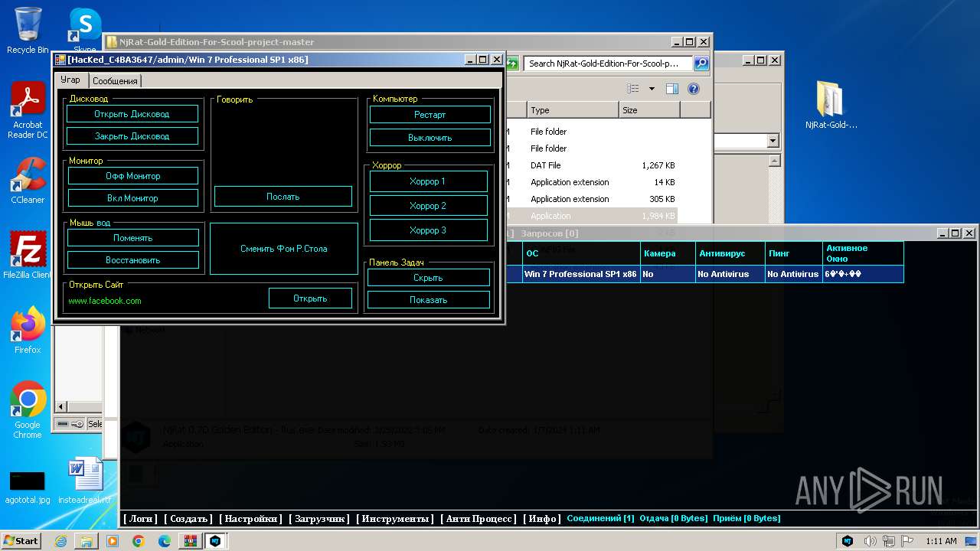Click Открыть Дисковод button
Viewport: 980px width, 551px height.
(x=132, y=114)
